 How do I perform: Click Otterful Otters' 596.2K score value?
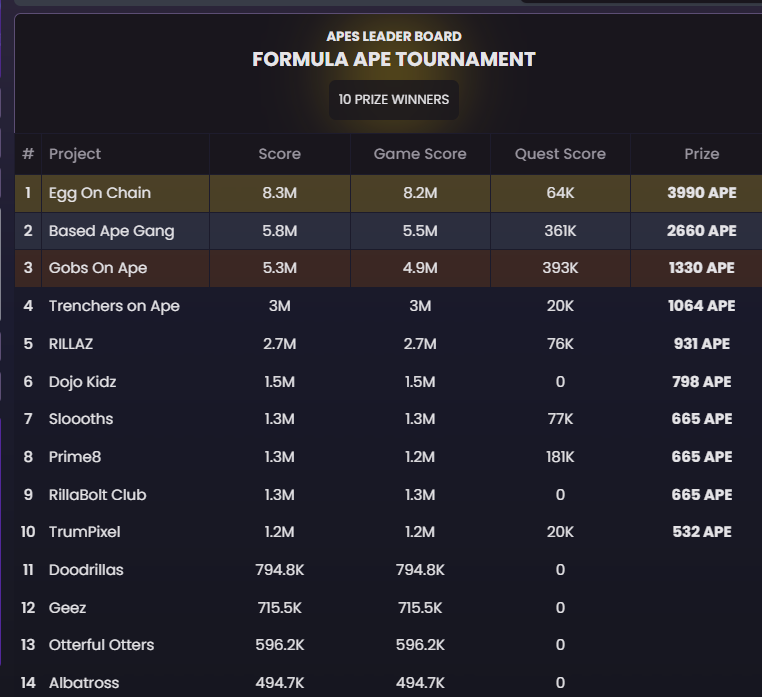click(x=279, y=645)
